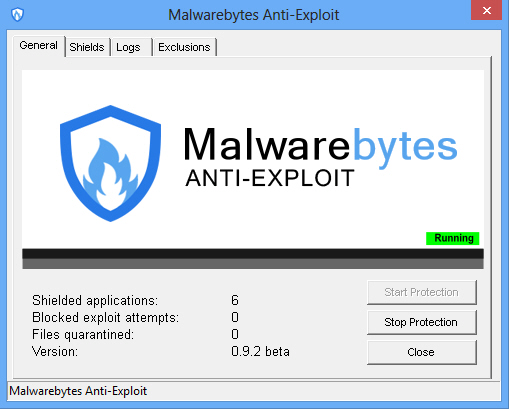Click the Shielded applications count value
This screenshot has width=509, height=409.
tap(235, 300)
